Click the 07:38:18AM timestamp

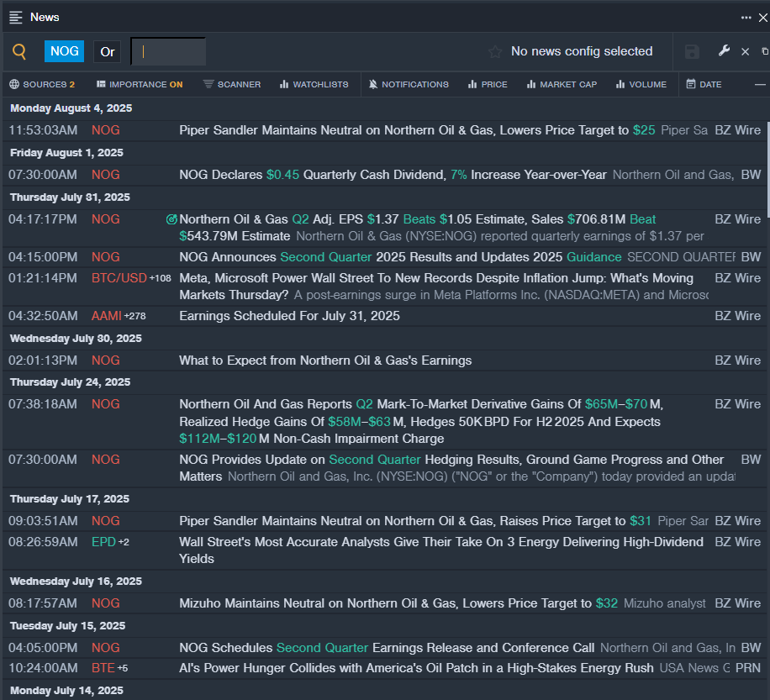43,404
